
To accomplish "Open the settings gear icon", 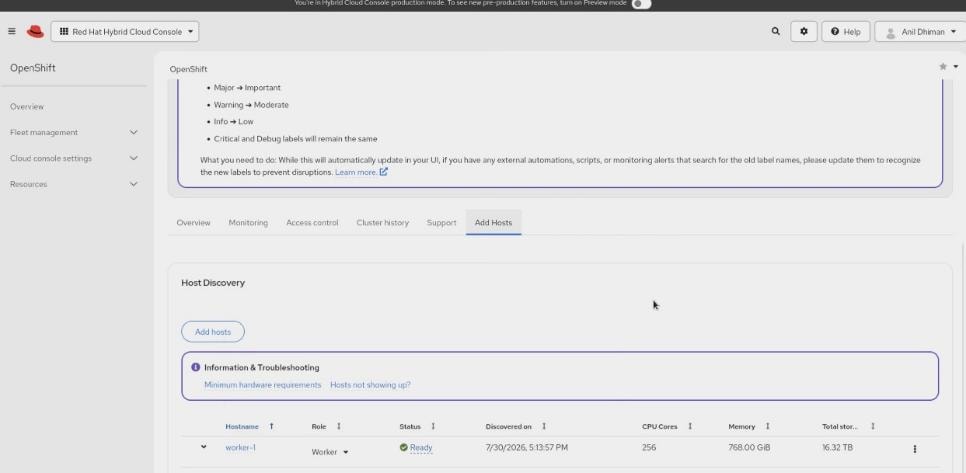I will click(x=803, y=31).
